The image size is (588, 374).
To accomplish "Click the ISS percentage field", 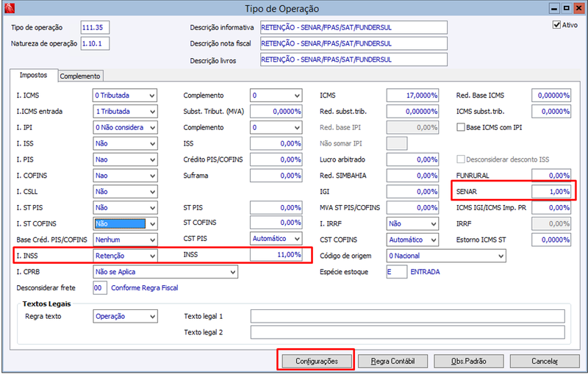I will click(276, 143).
